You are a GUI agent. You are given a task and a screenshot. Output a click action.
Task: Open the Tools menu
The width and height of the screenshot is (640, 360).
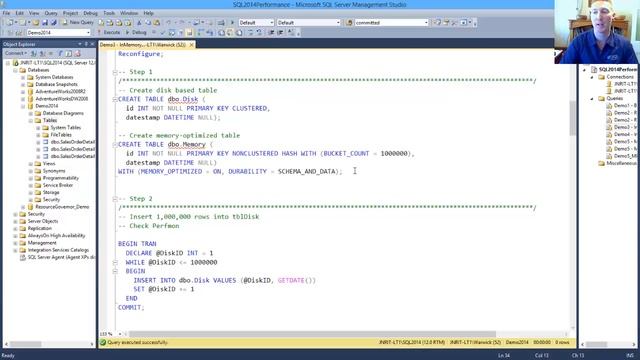click(x=109, y=13)
